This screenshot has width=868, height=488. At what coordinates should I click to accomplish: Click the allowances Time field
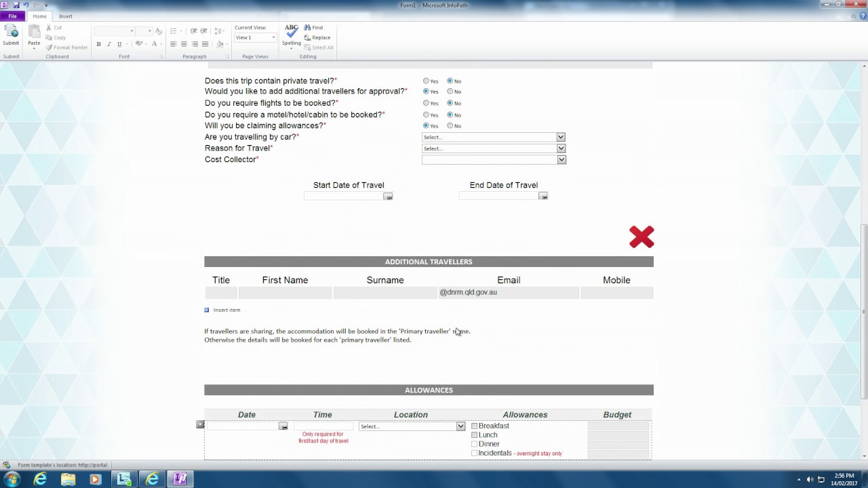click(323, 426)
